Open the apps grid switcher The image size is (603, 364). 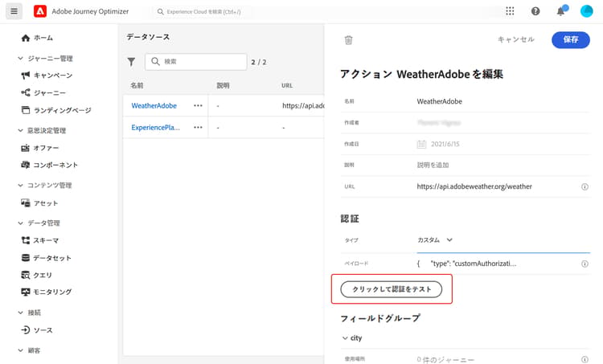point(510,11)
